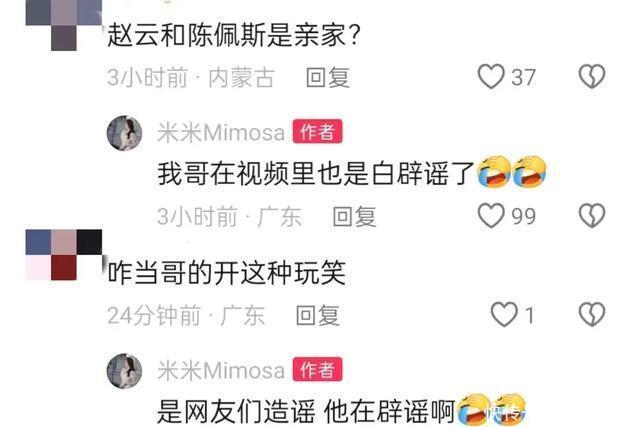Screen dimensions: 640x427
Task: Tap the 作者 badge on first reply
Action: [x=317, y=132]
